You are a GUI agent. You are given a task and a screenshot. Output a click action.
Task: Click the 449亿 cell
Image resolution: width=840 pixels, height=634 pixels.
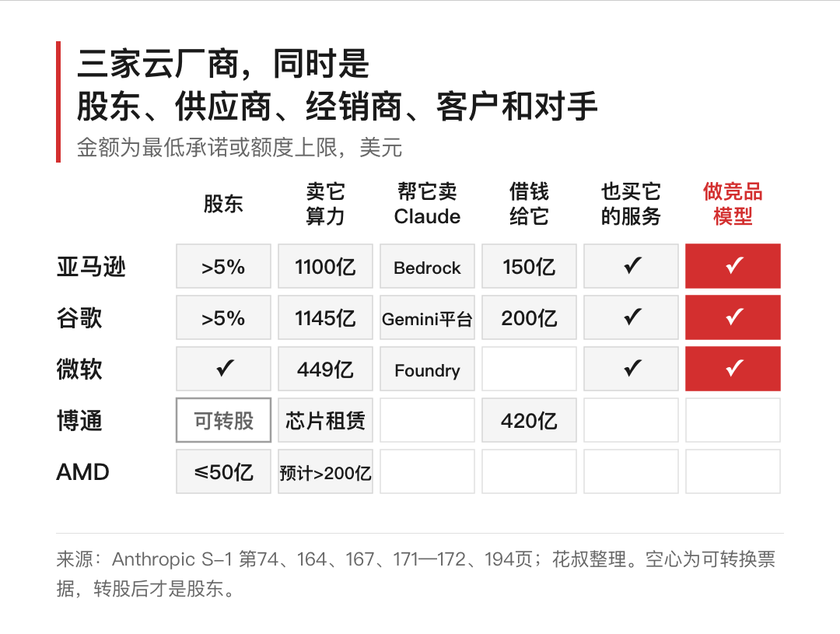[x=325, y=369]
